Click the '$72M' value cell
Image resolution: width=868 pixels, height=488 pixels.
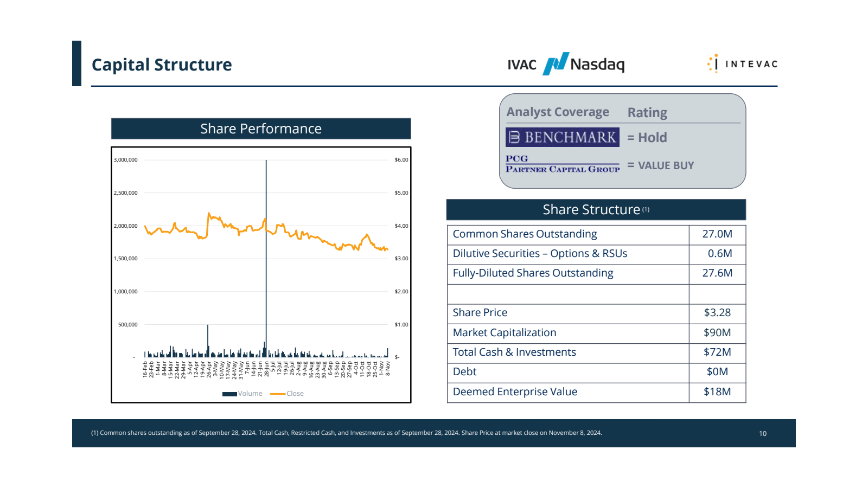[717, 353]
